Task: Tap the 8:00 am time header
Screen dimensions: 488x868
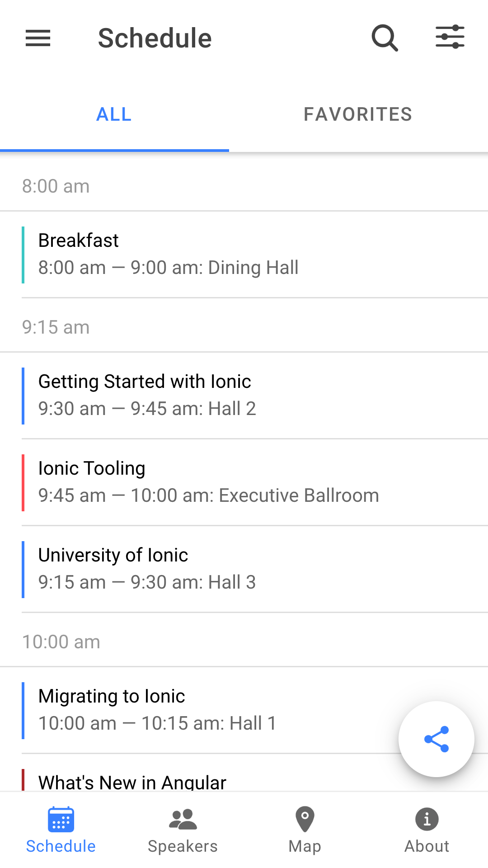Action: pyautogui.click(x=56, y=186)
